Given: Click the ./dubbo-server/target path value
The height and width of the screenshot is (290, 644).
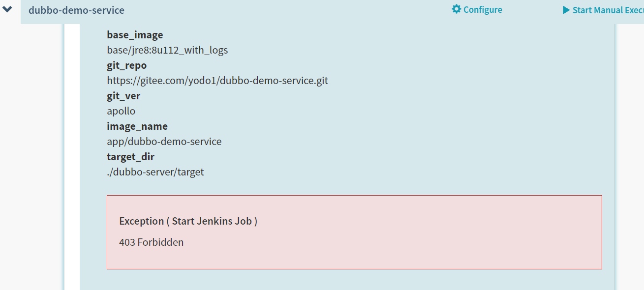Looking at the screenshot, I should coord(155,172).
